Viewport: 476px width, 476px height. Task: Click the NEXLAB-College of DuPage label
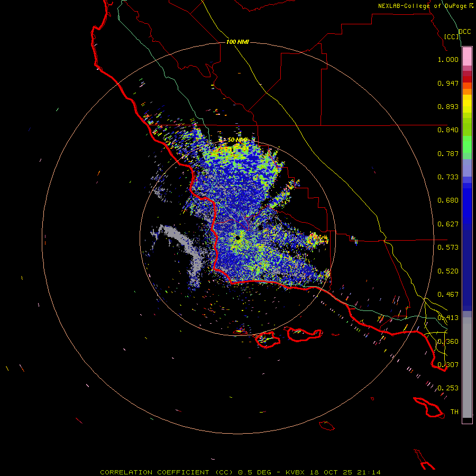coord(422,6)
